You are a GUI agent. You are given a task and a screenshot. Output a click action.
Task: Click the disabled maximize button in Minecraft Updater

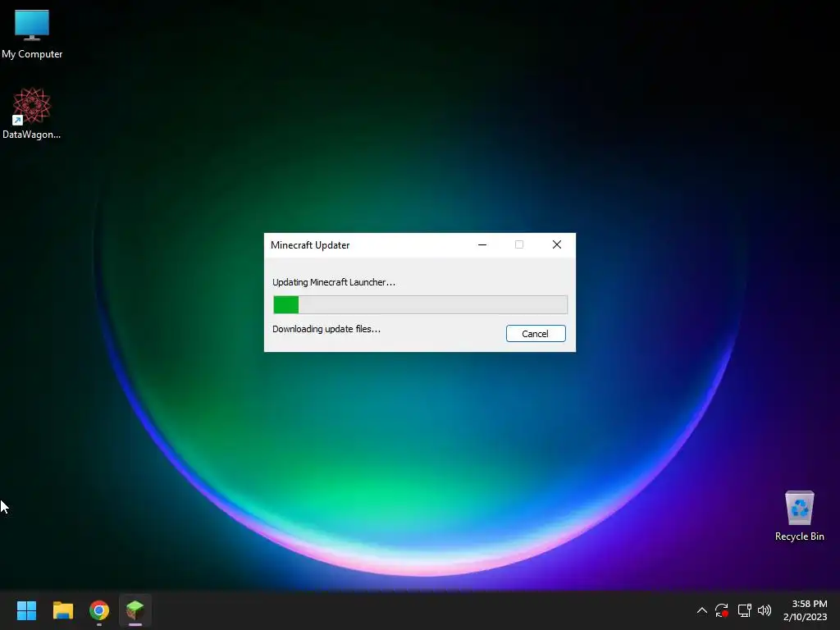[519, 244]
